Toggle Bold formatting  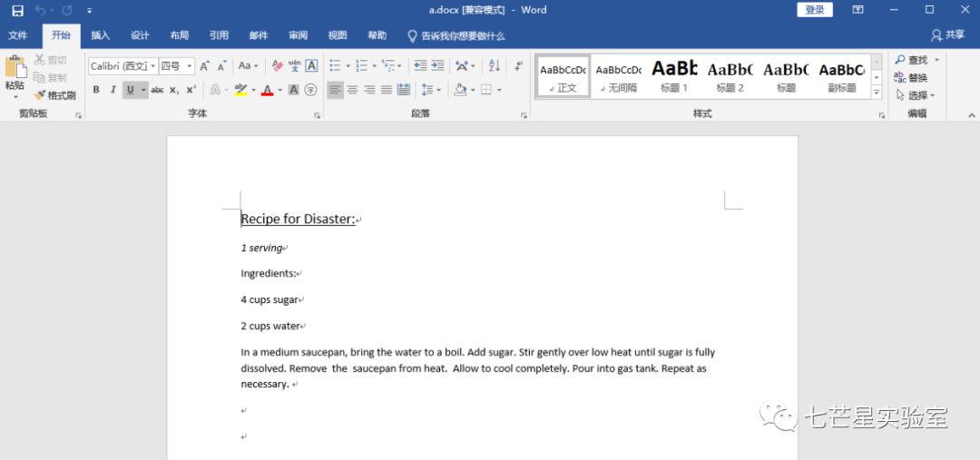[96, 90]
